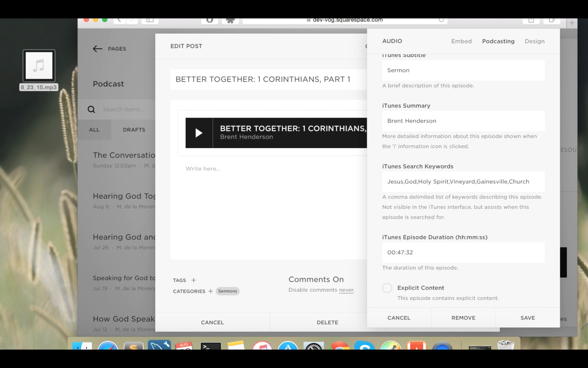Click DELETE in the Edit Post dialog
This screenshot has height=368, width=588.
point(327,322)
